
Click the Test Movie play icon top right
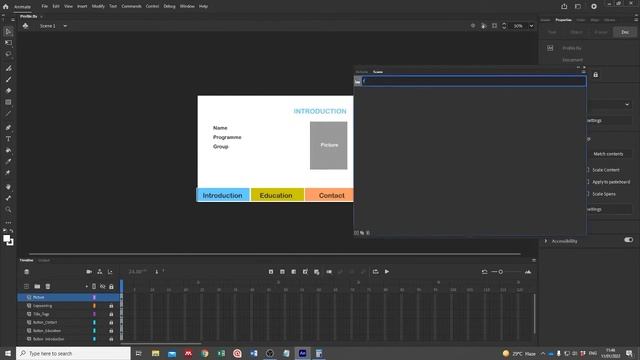click(x=594, y=6)
